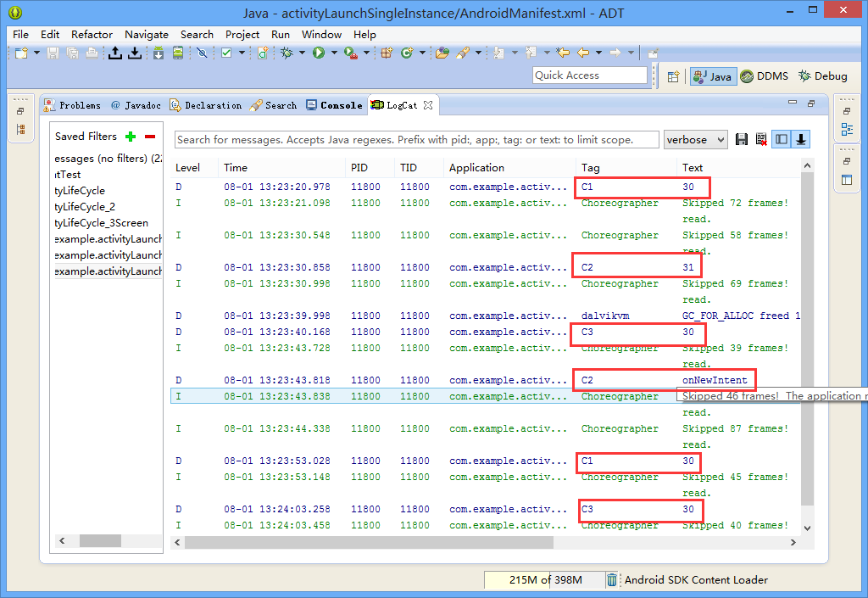Add a new saved logcat filter
The width and height of the screenshot is (868, 598).
click(x=131, y=137)
